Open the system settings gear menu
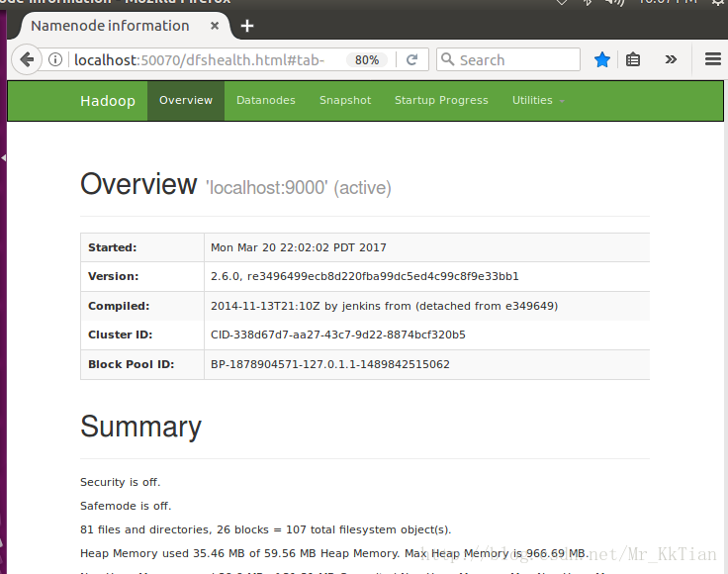Viewport: 728px width, 574px height. (720, 2)
